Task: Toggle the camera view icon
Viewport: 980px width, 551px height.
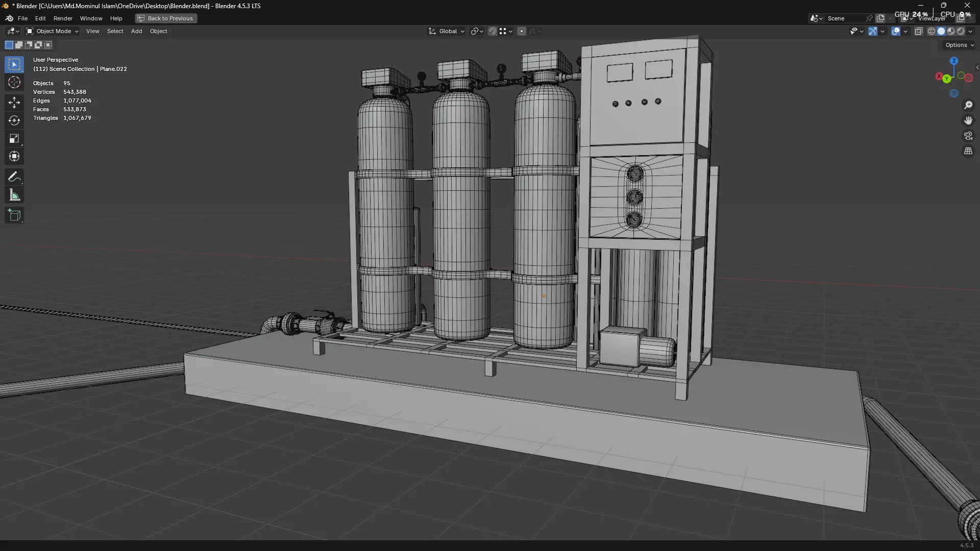Action: (968, 136)
